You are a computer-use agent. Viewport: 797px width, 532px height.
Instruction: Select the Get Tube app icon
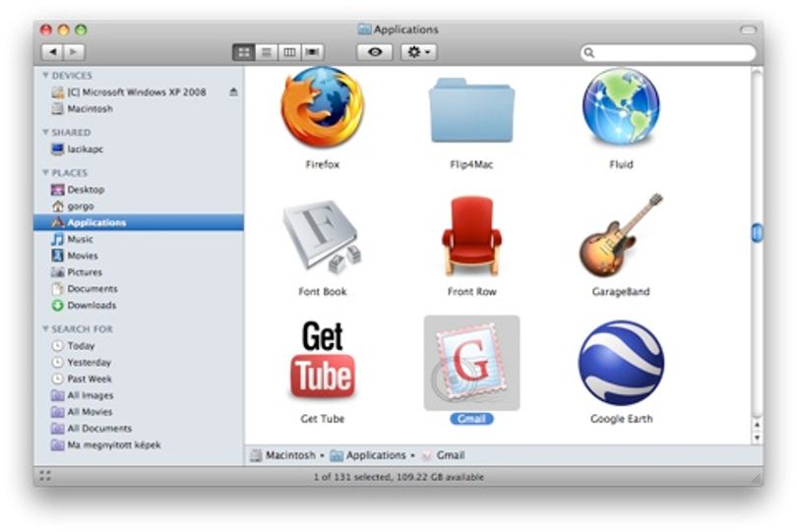(323, 360)
